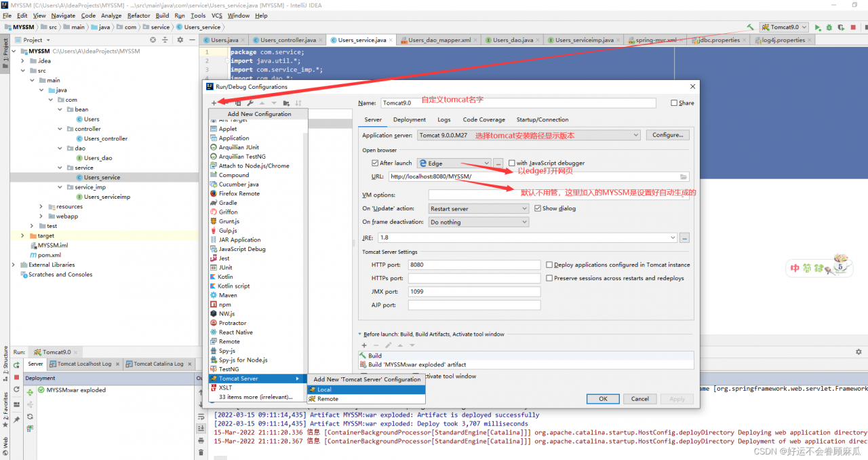Screen dimensions: 868x460
Task: Click the Configure... button
Action: pos(667,136)
